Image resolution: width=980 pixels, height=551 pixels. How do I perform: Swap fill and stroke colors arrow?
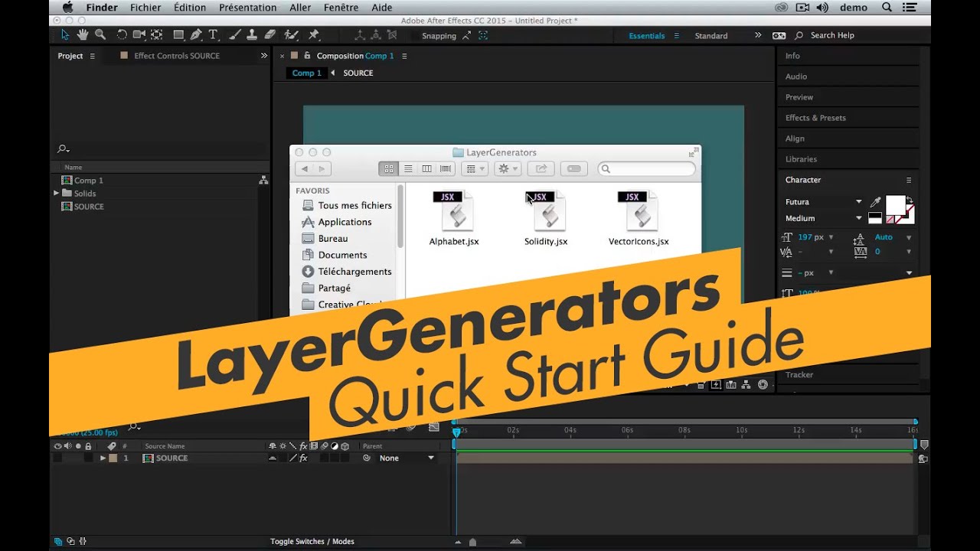point(910,200)
